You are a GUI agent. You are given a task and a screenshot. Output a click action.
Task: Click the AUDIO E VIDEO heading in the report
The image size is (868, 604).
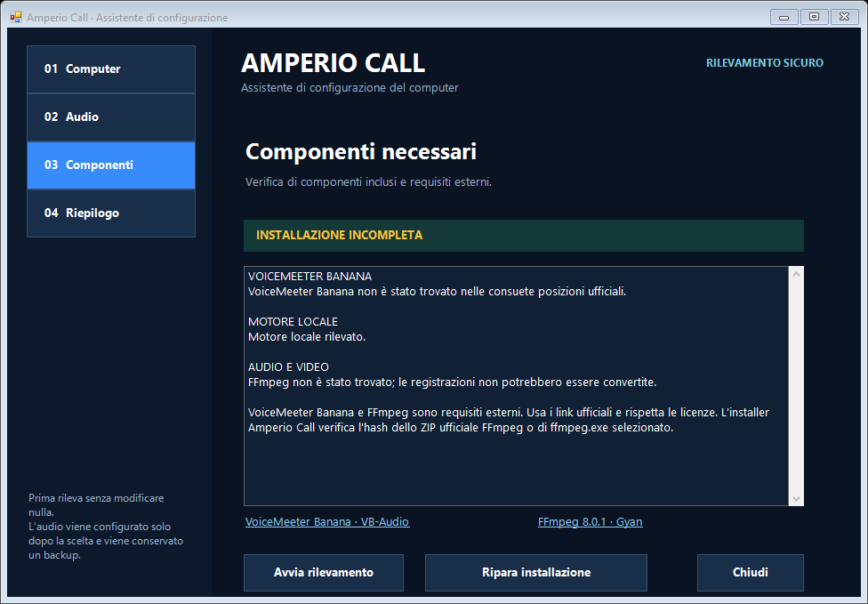[x=288, y=367]
